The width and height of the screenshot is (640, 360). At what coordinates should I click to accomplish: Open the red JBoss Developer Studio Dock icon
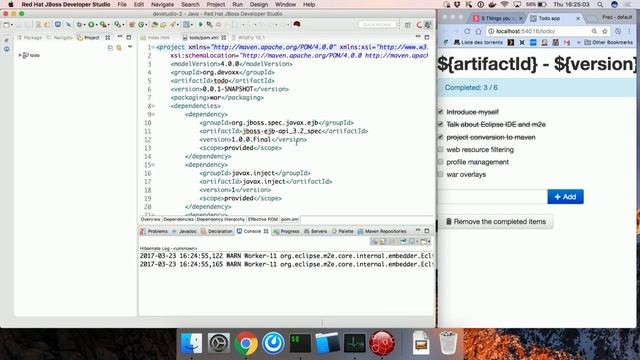pyautogui.click(x=382, y=343)
